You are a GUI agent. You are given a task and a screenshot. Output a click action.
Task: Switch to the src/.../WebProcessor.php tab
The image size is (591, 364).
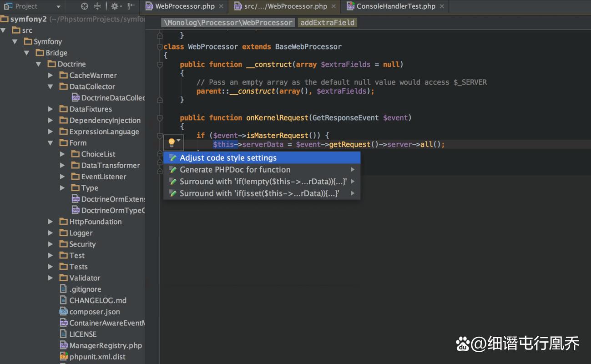point(285,6)
